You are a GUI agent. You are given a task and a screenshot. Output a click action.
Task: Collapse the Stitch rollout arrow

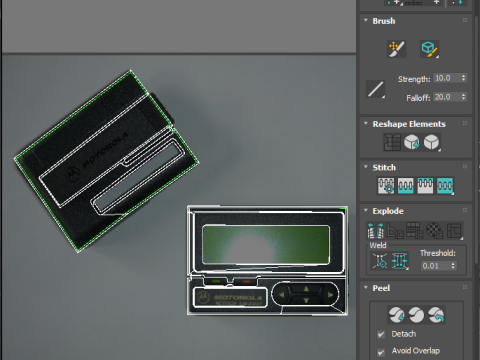pyautogui.click(x=366, y=167)
